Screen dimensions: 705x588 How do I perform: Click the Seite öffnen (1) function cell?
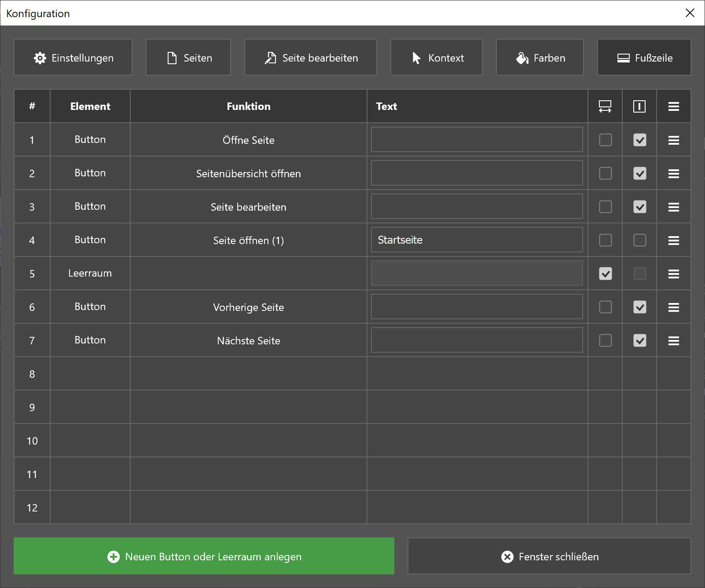click(249, 240)
